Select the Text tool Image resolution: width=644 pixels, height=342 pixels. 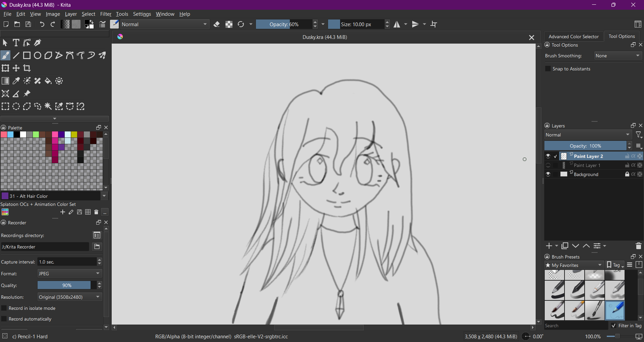coord(16,43)
